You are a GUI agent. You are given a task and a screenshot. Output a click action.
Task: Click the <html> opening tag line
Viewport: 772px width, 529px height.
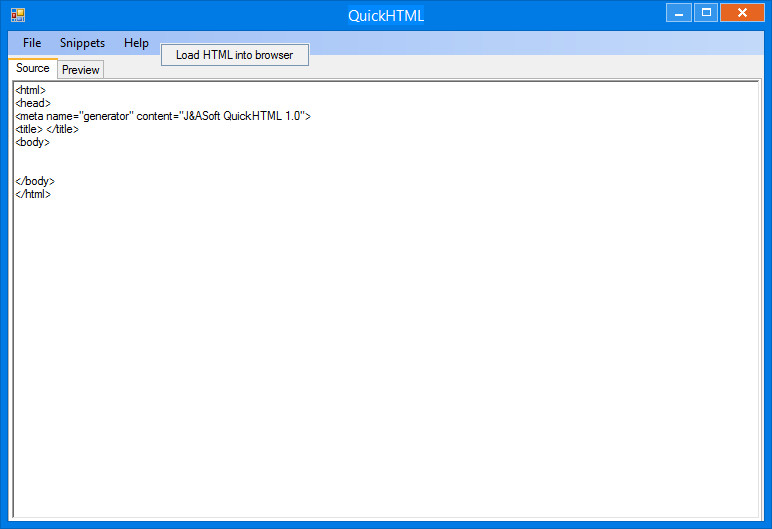31,90
